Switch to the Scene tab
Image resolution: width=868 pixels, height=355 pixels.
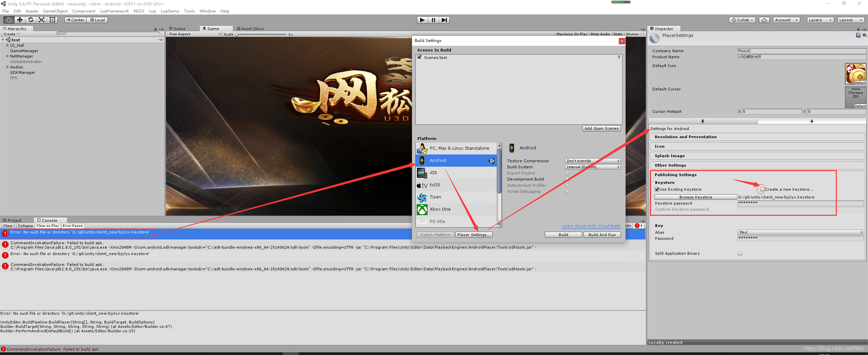coord(177,29)
